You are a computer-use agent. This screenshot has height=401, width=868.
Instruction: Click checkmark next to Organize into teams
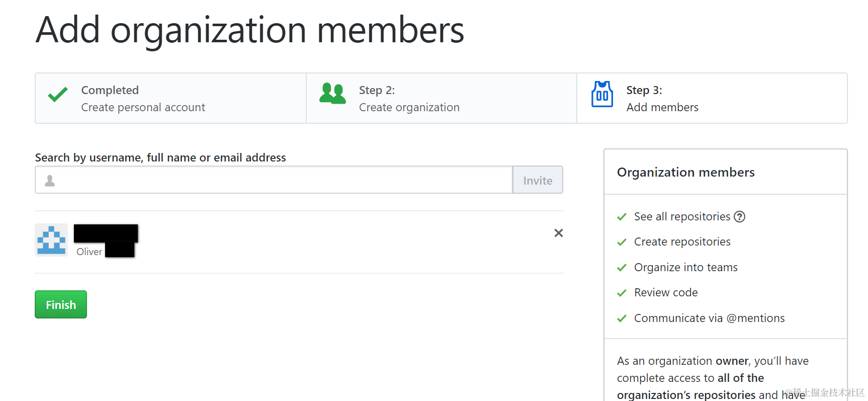[622, 268]
